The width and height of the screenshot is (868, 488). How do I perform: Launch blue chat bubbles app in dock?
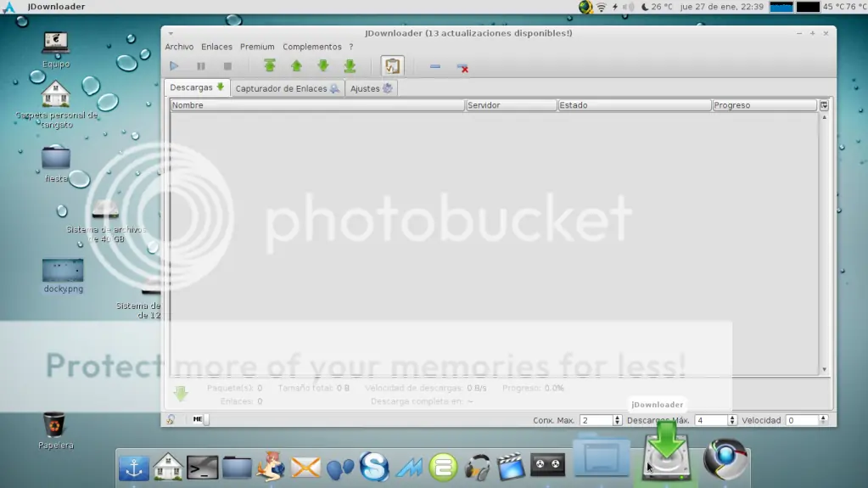tap(340, 468)
